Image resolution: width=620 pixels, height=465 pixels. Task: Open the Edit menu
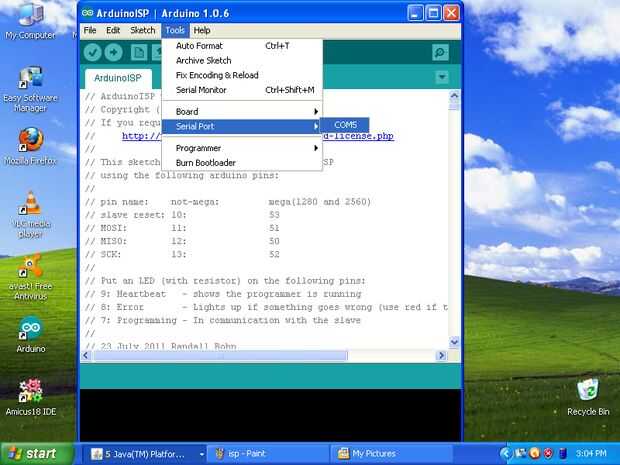[x=113, y=30]
